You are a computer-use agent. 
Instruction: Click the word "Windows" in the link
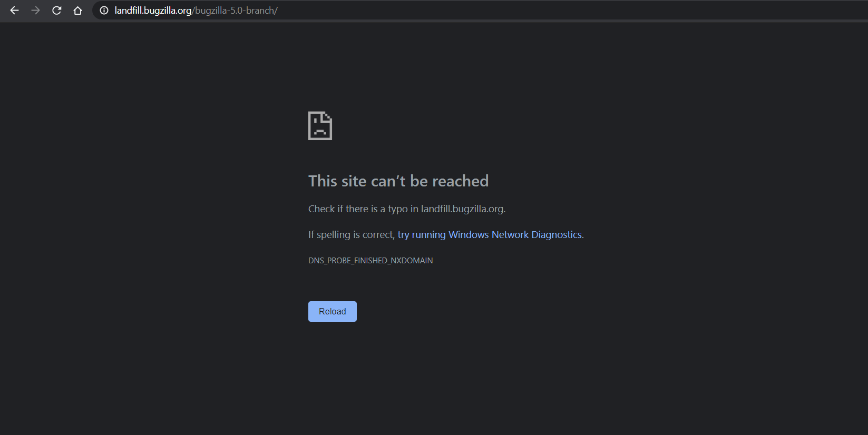(x=469, y=235)
